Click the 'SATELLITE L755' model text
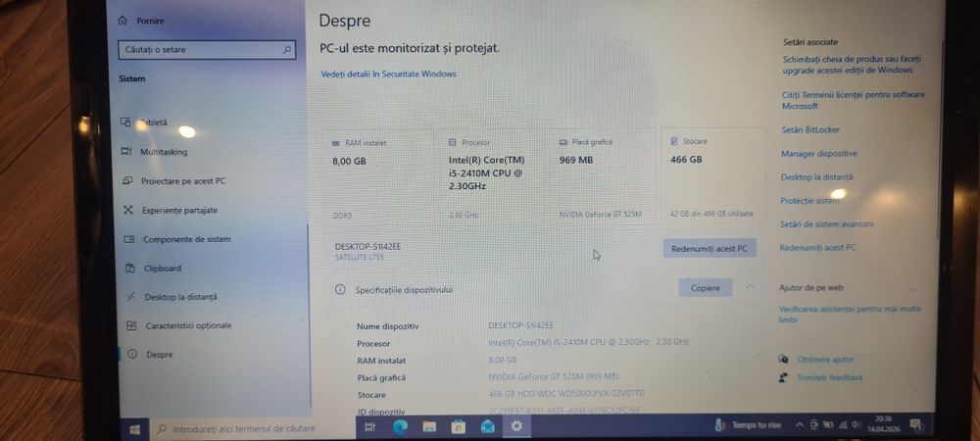This screenshot has width=980, height=441. tap(360, 257)
